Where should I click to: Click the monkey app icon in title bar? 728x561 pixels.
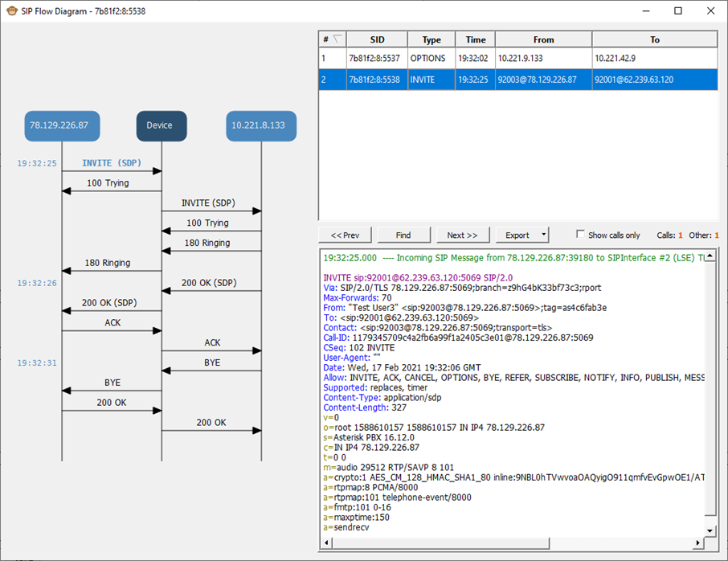tap(11, 10)
